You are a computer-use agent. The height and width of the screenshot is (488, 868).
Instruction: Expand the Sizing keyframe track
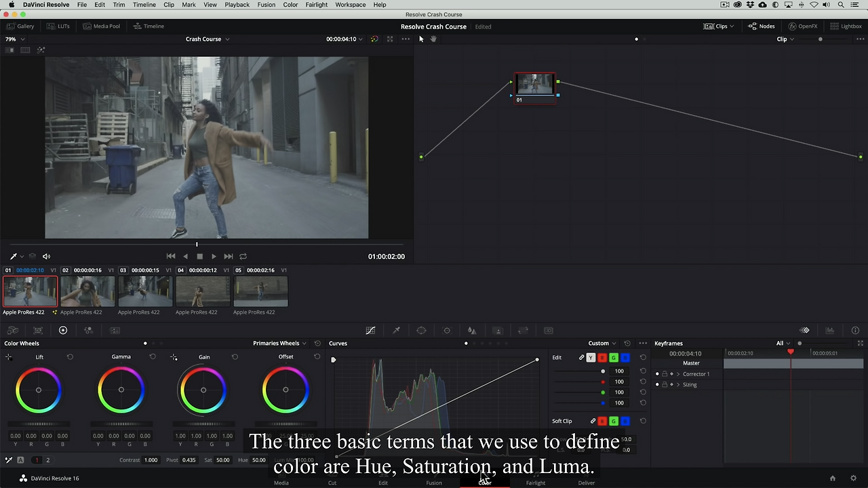click(x=677, y=385)
